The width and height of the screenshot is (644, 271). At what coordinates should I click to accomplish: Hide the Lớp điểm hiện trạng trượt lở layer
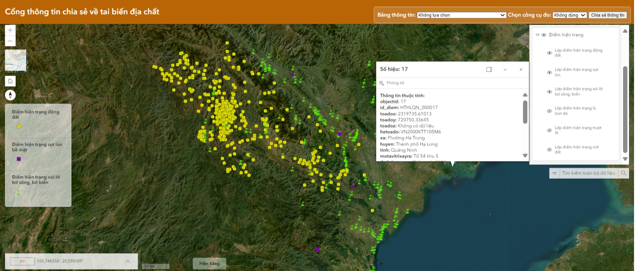pyautogui.click(x=549, y=130)
